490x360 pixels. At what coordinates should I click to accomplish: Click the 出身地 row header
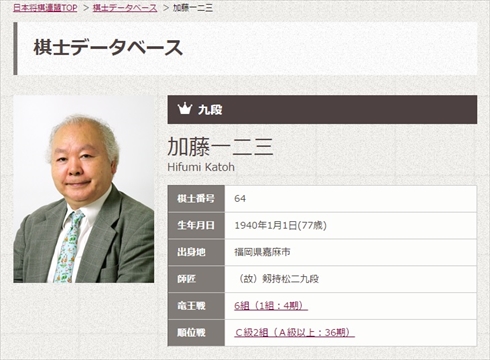tap(196, 252)
